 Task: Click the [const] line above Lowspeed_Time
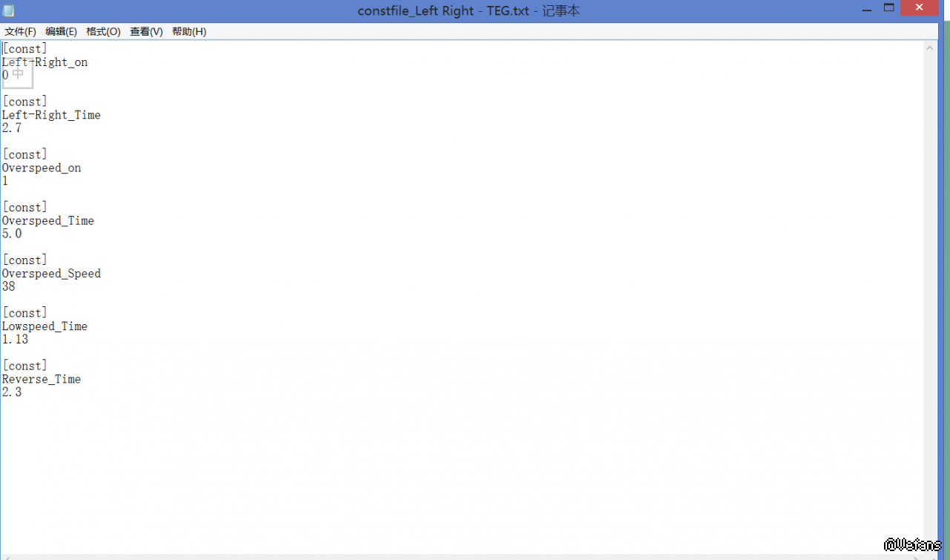pos(24,313)
